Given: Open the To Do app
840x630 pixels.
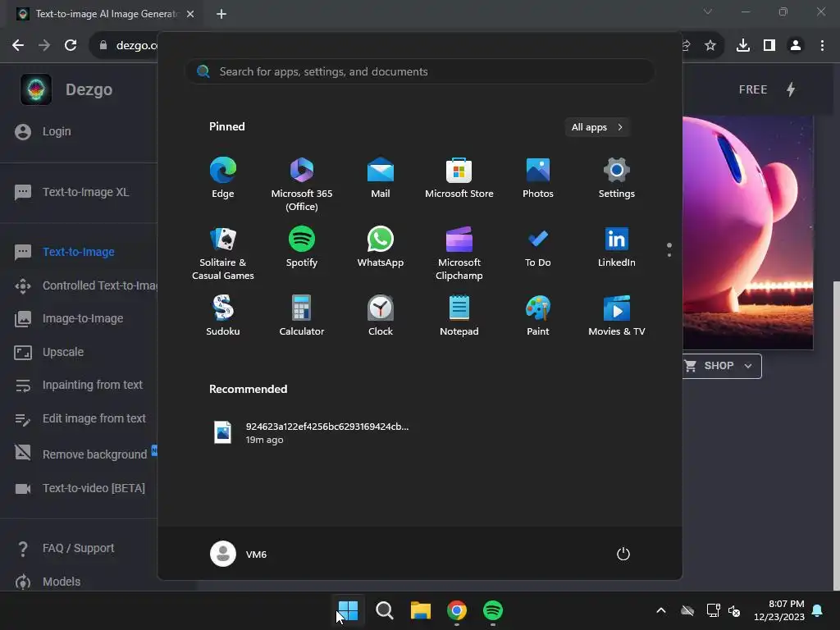Looking at the screenshot, I should (x=538, y=247).
